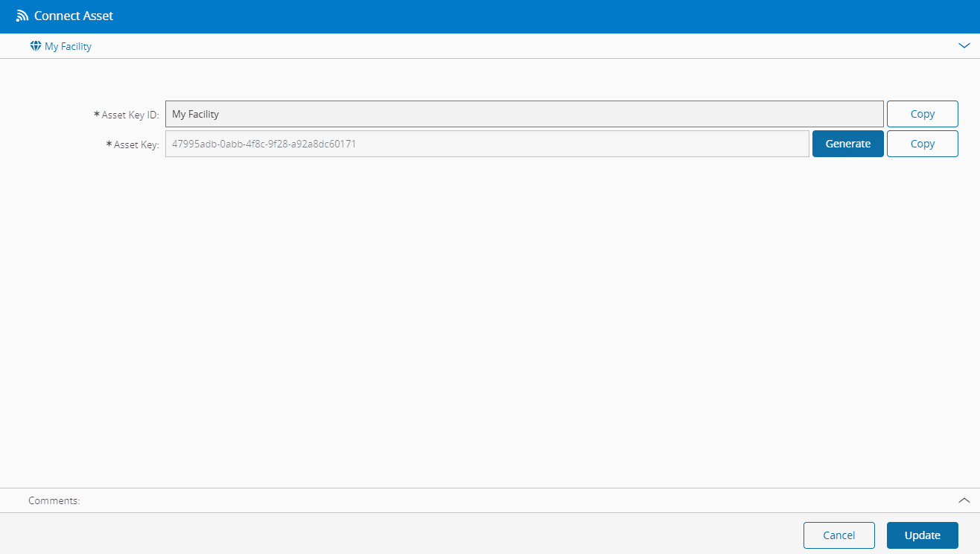Open the My Facility link

68,46
